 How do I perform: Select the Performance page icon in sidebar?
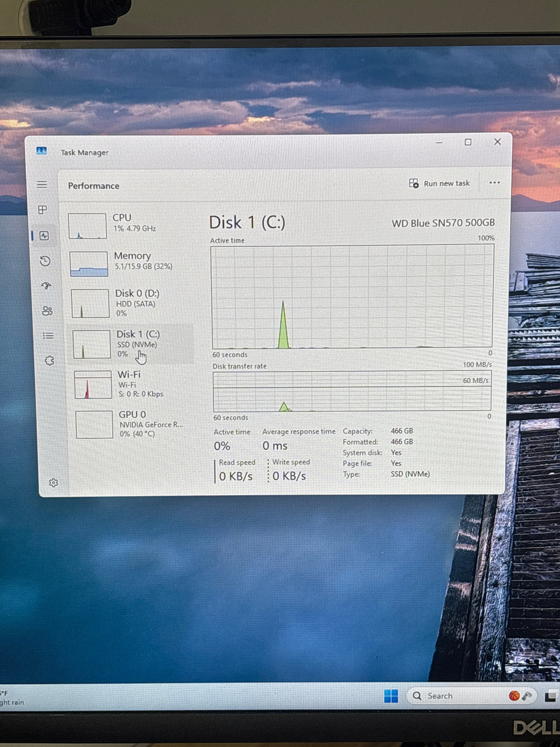[x=44, y=236]
